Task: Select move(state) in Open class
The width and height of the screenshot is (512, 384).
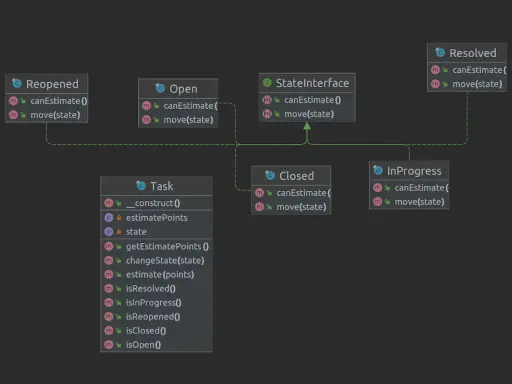Action: point(188,120)
